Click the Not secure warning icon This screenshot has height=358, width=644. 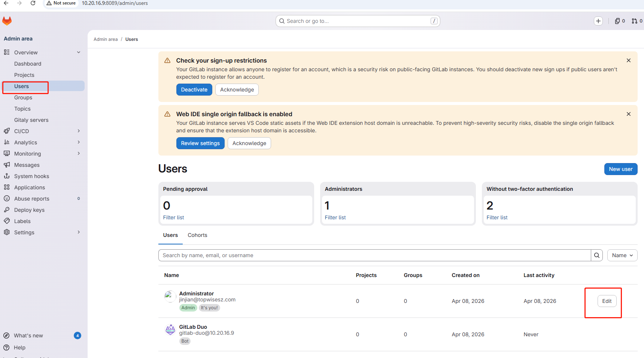coord(49,3)
